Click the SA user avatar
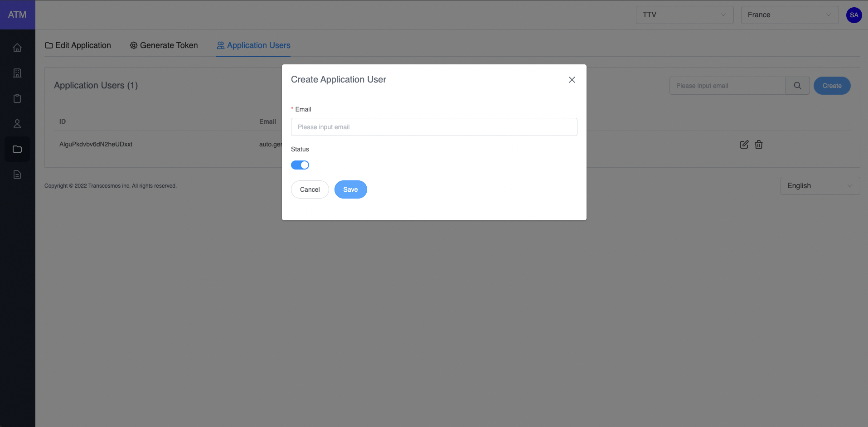This screenshot has height=427, width=868. 853,15
